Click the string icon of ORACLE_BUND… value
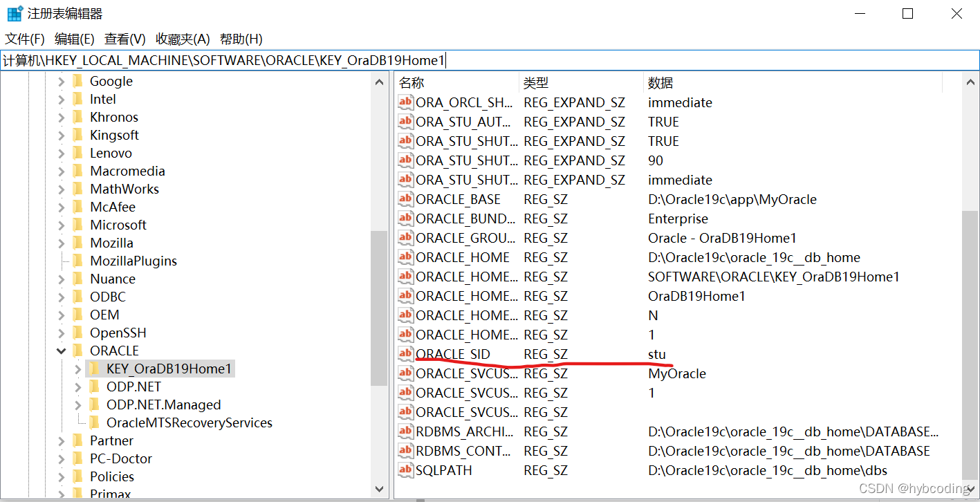 405,219
